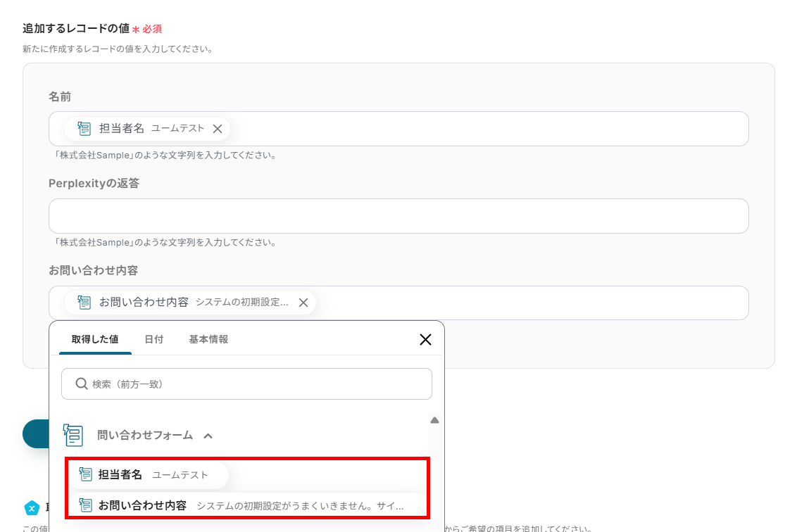Image resolution: width=797 pixels, height=532 pixels.
Task: Switch to the 日付 tab
Action: (x=154, y=338)
